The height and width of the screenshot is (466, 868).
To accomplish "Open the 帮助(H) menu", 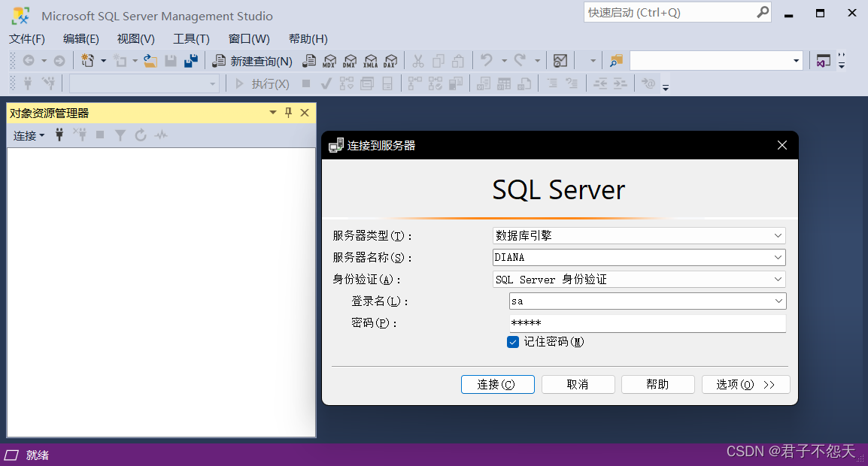I will (308, 39).
